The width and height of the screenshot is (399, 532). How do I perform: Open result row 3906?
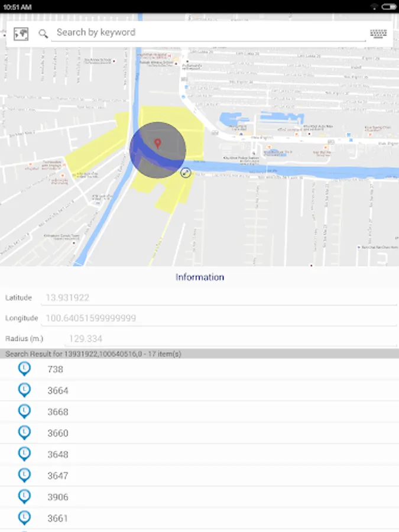[x=200, y=497]
